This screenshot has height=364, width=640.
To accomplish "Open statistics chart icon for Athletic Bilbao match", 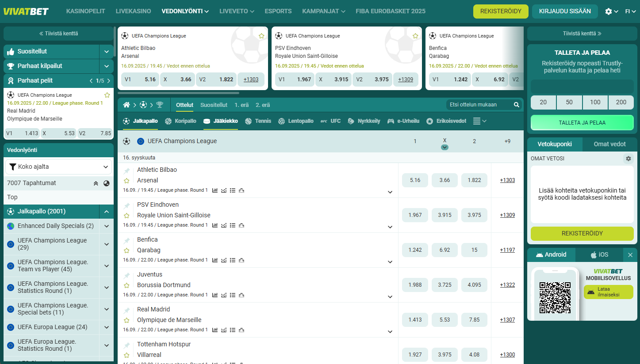I will pyautogui.click(x=215, y=190).
